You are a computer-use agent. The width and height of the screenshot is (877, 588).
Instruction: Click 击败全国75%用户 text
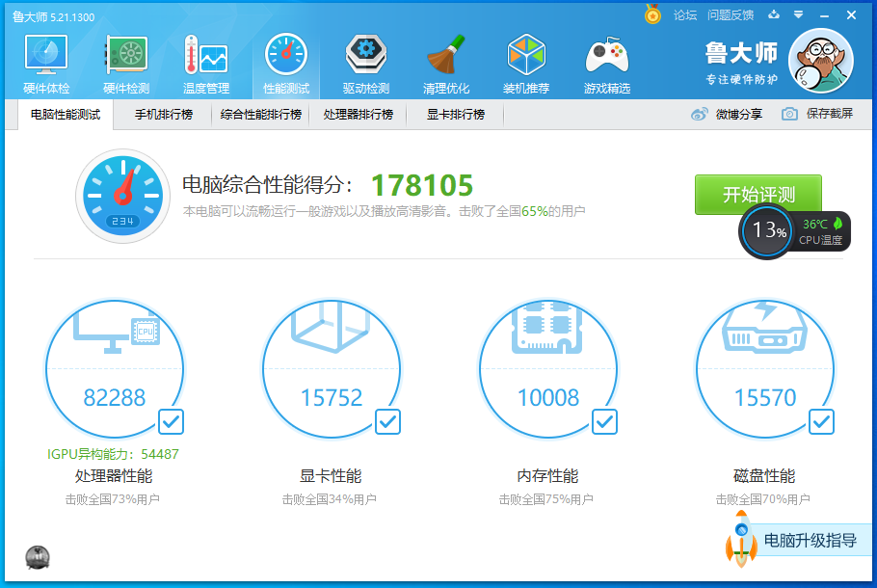tap(546, 499)
